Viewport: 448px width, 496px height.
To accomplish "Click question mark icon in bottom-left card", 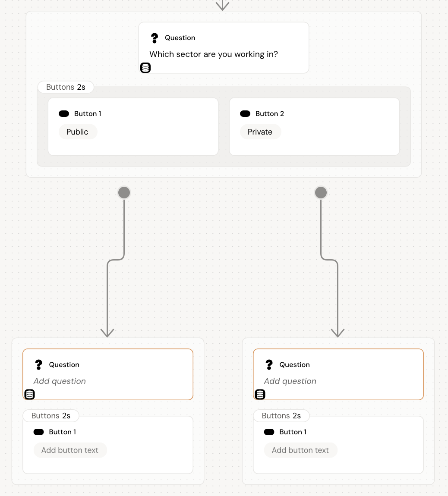I will point(39,365).
